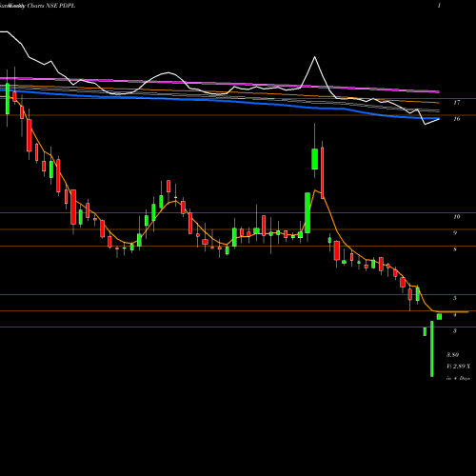The width and height of the screenshot is (476, 476).
Task: Click the peak of the white indicator line
Action: click(x=315, y=57)
